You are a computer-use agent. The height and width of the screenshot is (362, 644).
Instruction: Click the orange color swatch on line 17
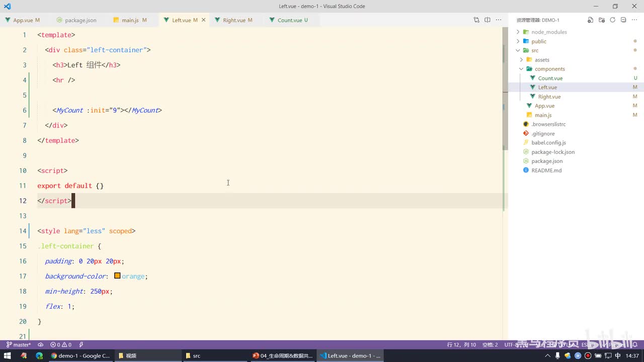[117, 276]
